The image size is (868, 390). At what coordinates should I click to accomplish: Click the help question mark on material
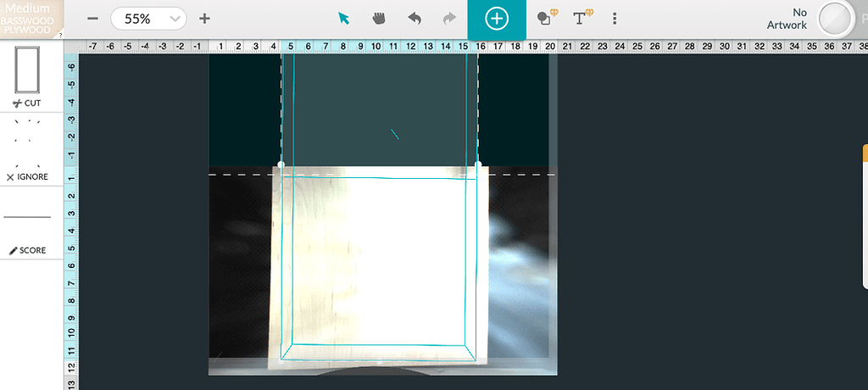60,35
